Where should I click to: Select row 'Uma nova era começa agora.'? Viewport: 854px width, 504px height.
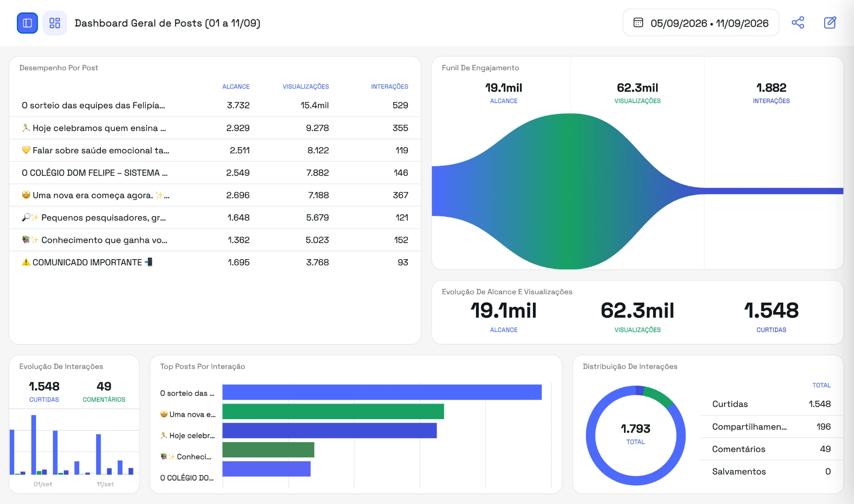[x=215, y=195]
